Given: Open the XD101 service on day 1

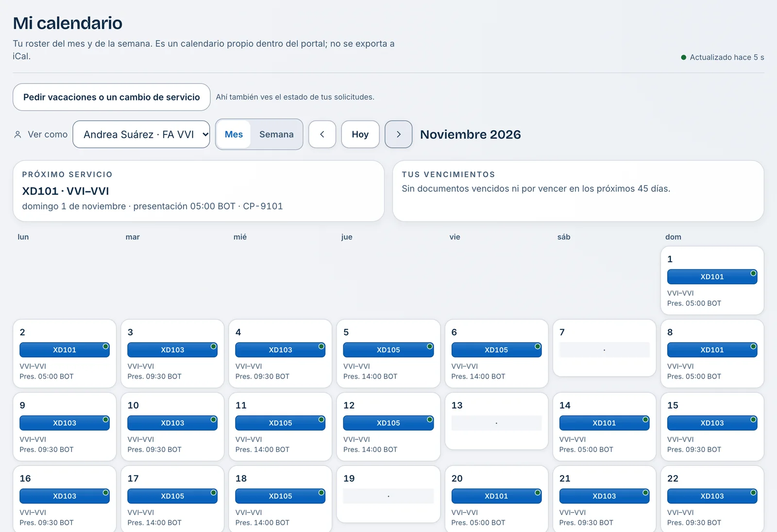Looking at the screenshot, I should [x=712, y=277].
